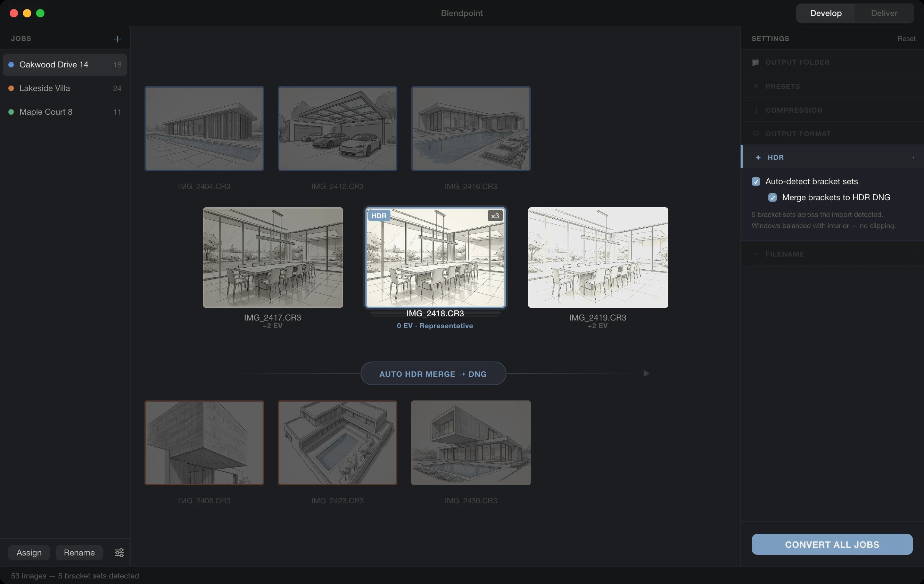
Task: Select the +2 EV bracket IMG_2419.CR3
Action: click(598, 258)
